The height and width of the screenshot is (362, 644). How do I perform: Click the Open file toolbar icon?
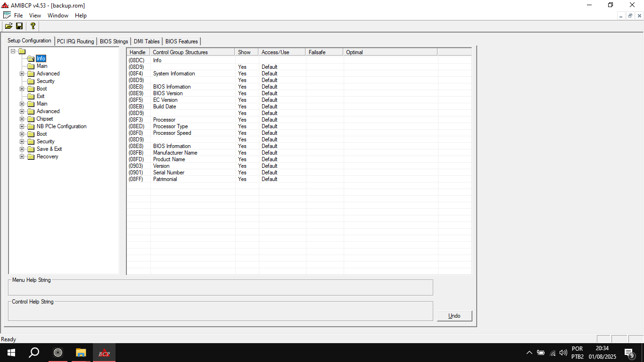pyautogui.click(x=8, y=26)
